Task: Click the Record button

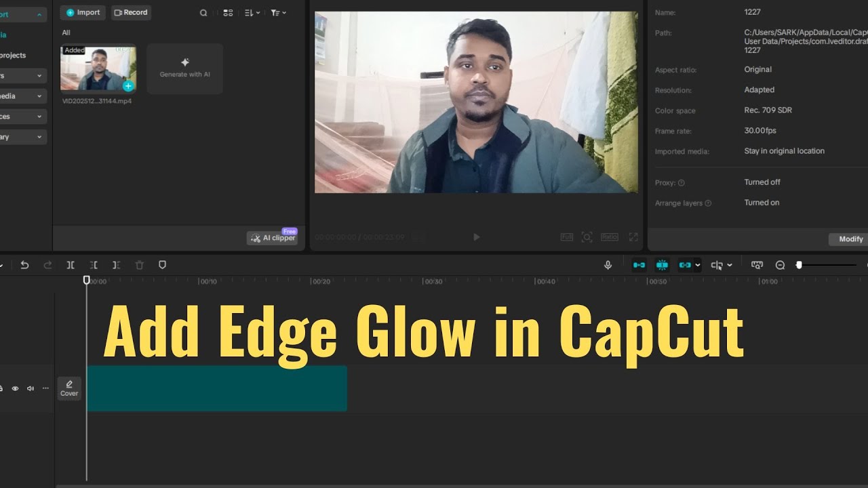Action: coord(131,12)
